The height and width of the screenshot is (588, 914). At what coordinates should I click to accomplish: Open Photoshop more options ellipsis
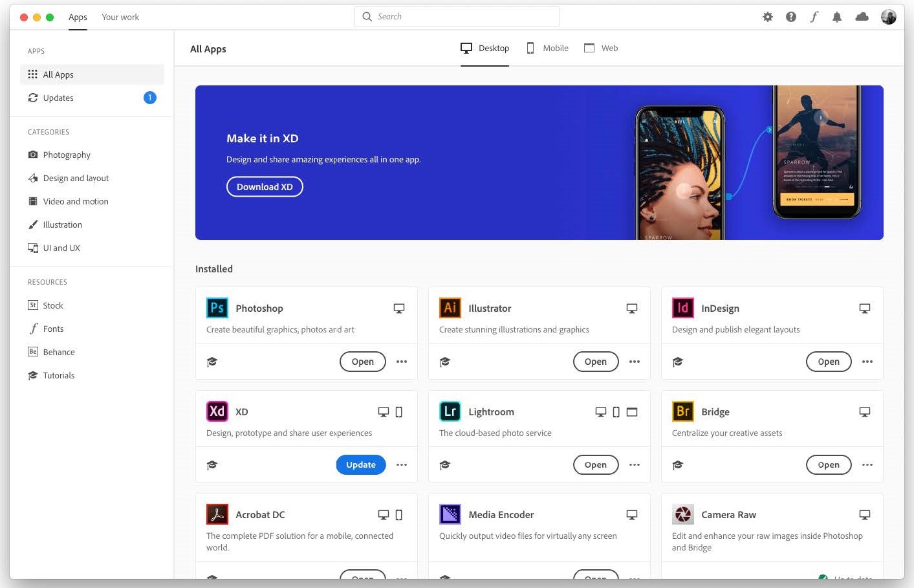click(x=402, y=362)
